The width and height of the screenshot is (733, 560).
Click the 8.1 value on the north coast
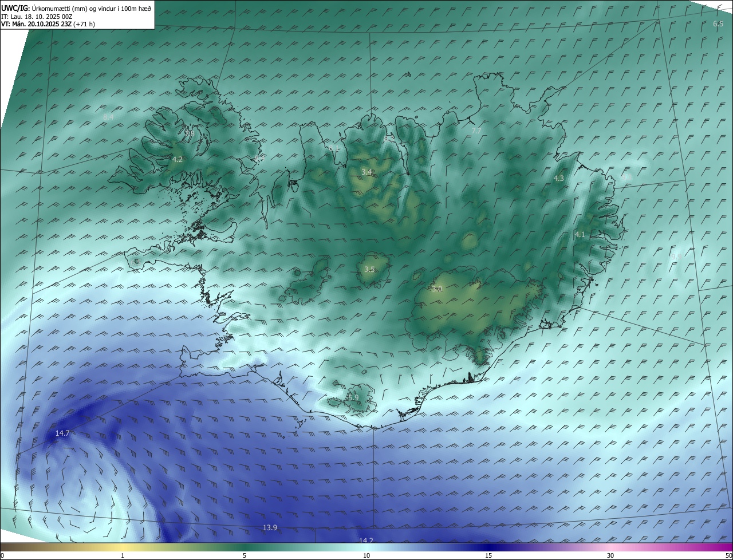pyautogui.click(x=334, y=148)
